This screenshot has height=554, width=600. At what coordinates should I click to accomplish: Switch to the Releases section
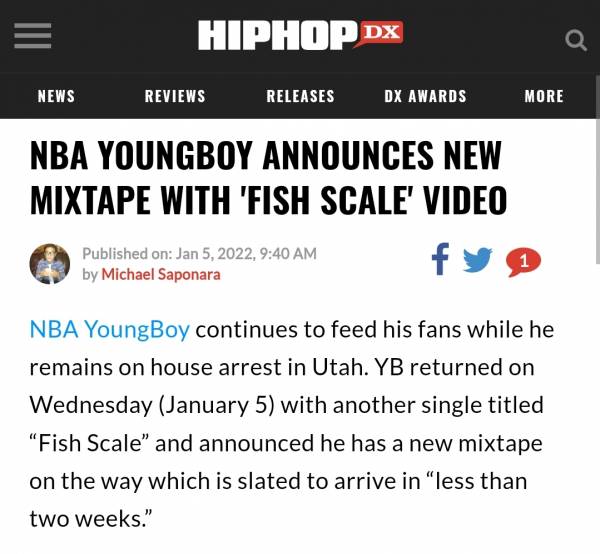(300, 96)
